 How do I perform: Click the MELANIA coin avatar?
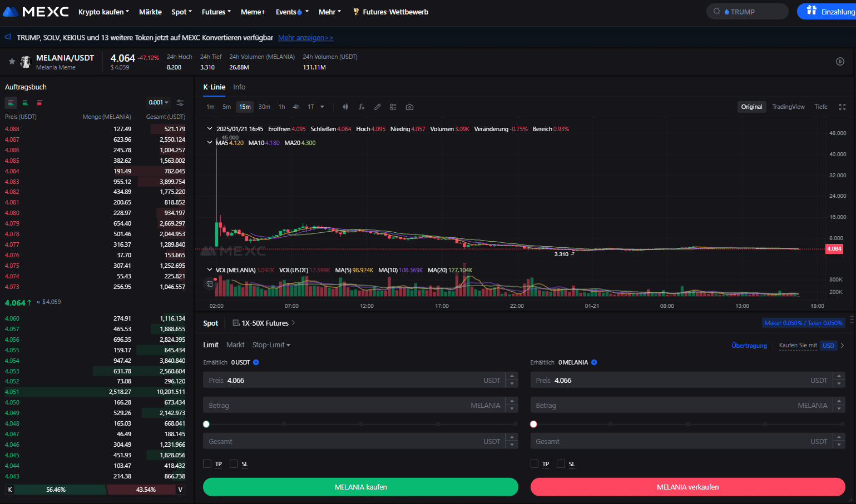(26, 62)
